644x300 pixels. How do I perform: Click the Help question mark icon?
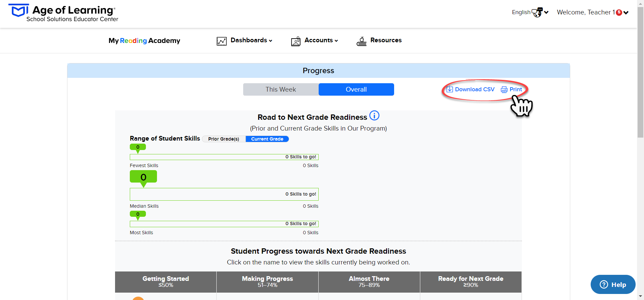604,285
